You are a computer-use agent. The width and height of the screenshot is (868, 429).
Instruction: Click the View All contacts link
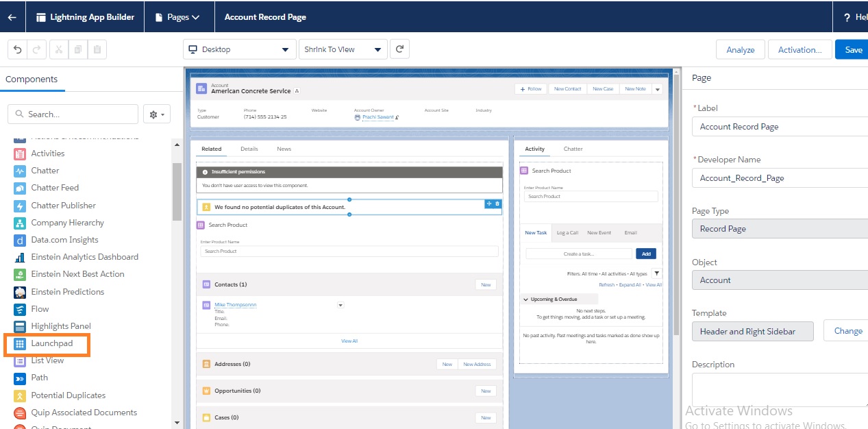tap(349, 341)
